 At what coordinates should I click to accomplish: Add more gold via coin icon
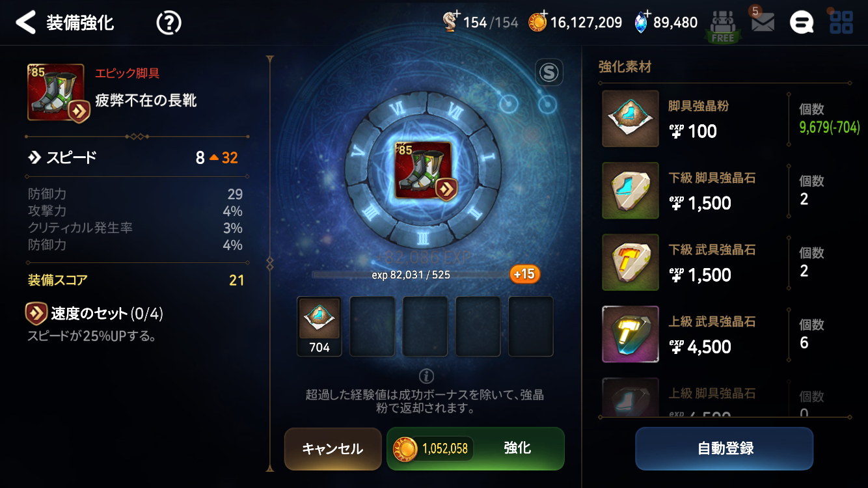click(537, 21)
